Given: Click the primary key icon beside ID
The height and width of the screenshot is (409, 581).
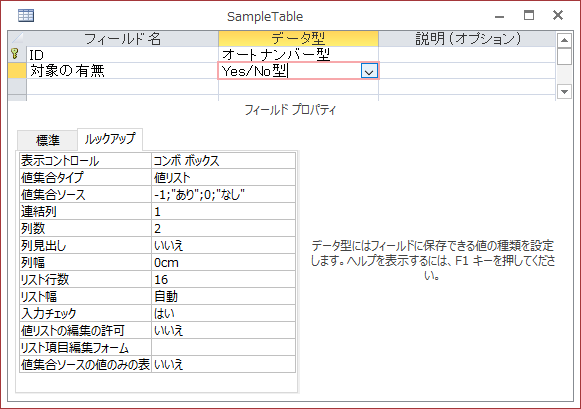Looking at the screenshot, I should (15, 54).
